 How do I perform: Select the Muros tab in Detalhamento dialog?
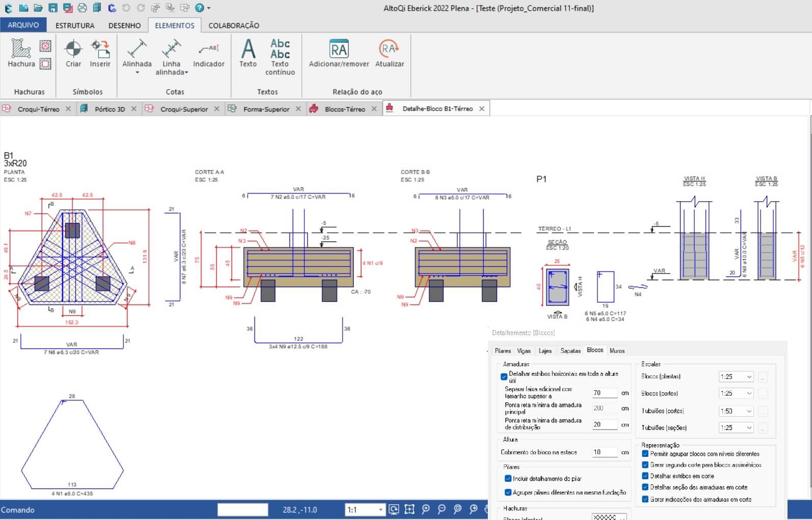pyautogui.click(x=617, y=350)
